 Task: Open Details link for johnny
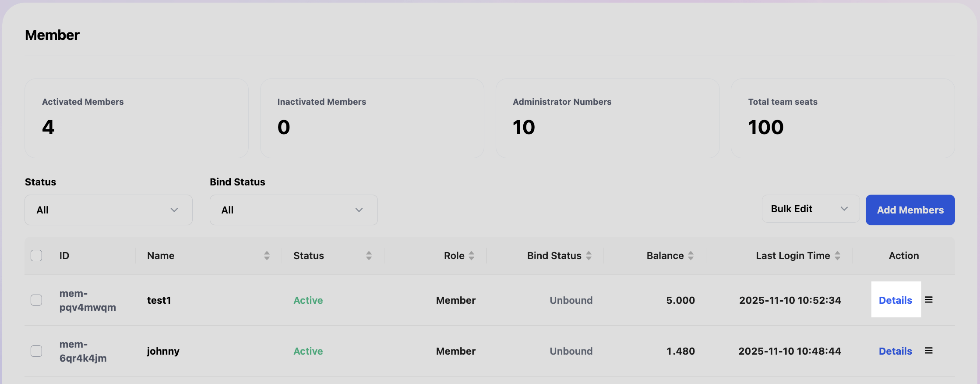coord(895,351)
